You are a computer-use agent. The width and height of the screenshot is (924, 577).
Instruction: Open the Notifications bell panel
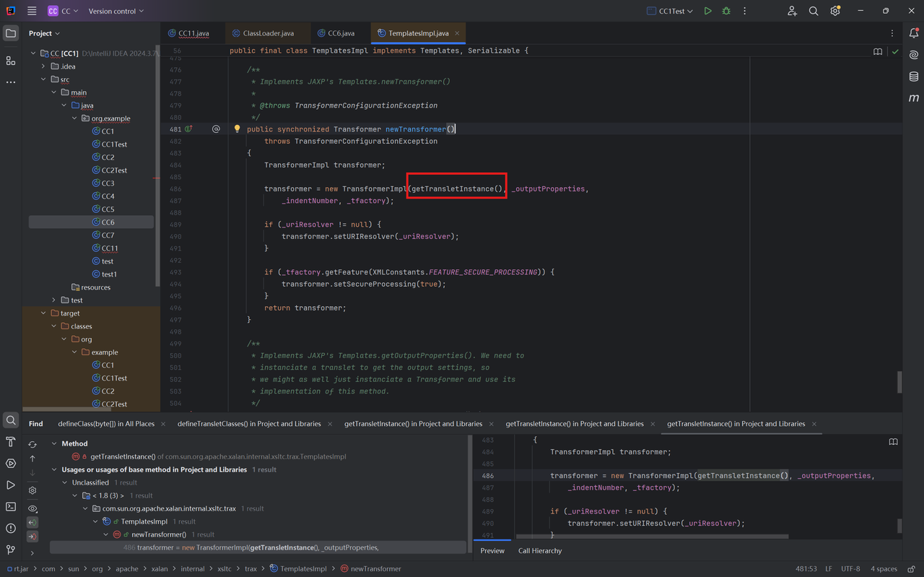click(x=913, y=33)
